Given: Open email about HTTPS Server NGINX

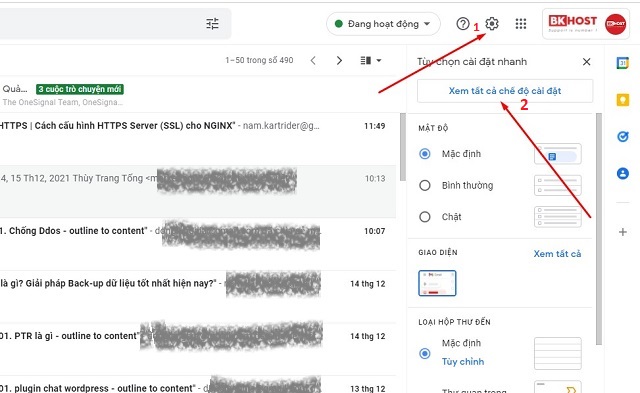Looking at the screenshot, I should click(198, 139).
